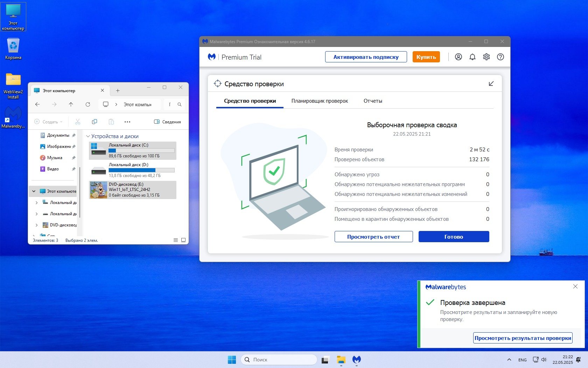Screen dimensions: 588x368
Task: Click the Explorer more options ellipsis
Action: point(127,122)
